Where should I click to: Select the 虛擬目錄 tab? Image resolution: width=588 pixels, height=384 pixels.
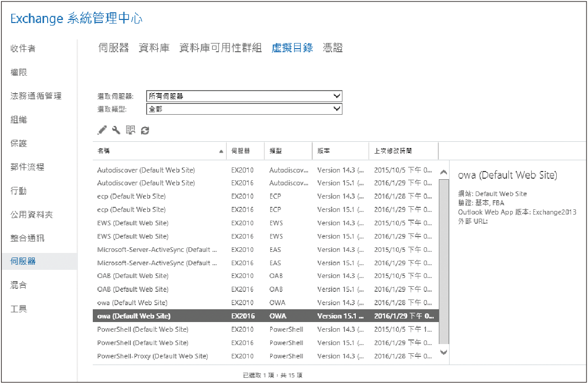tap(292, 48)
